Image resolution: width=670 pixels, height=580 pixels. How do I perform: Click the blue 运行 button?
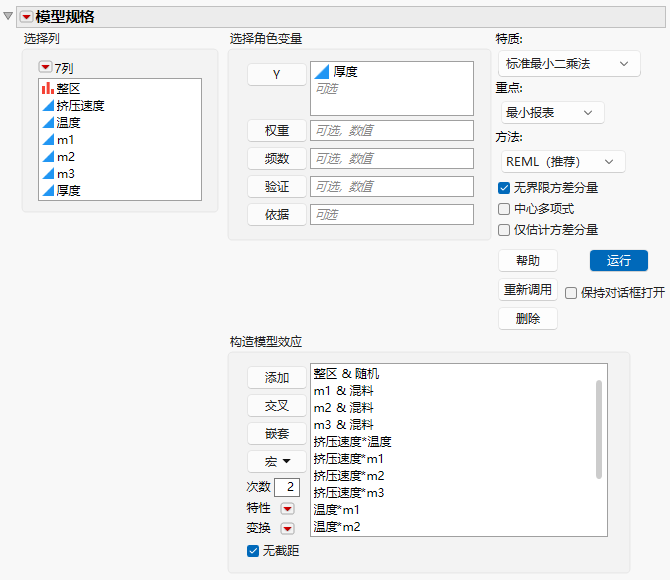click(619, 260)
